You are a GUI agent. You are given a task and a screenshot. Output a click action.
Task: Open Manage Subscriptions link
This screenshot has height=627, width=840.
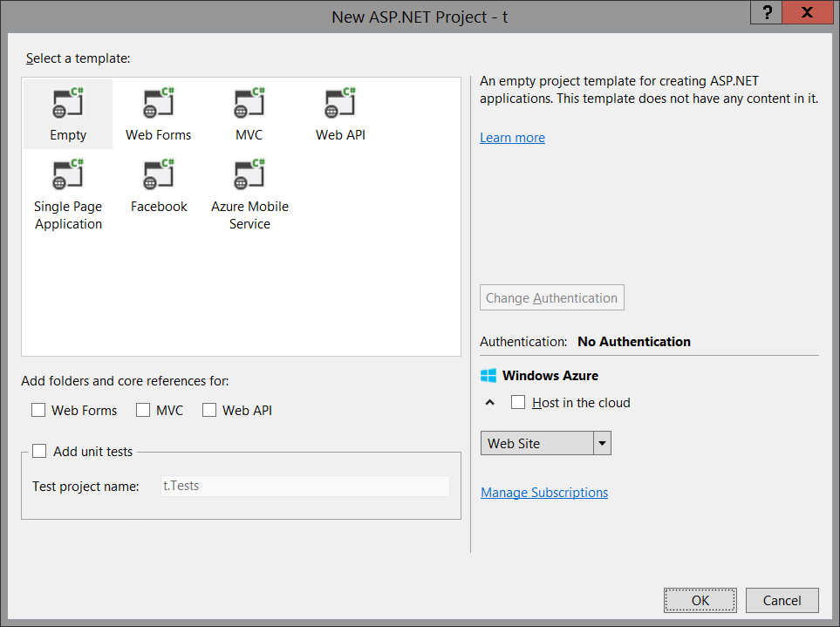click(544, 493)
